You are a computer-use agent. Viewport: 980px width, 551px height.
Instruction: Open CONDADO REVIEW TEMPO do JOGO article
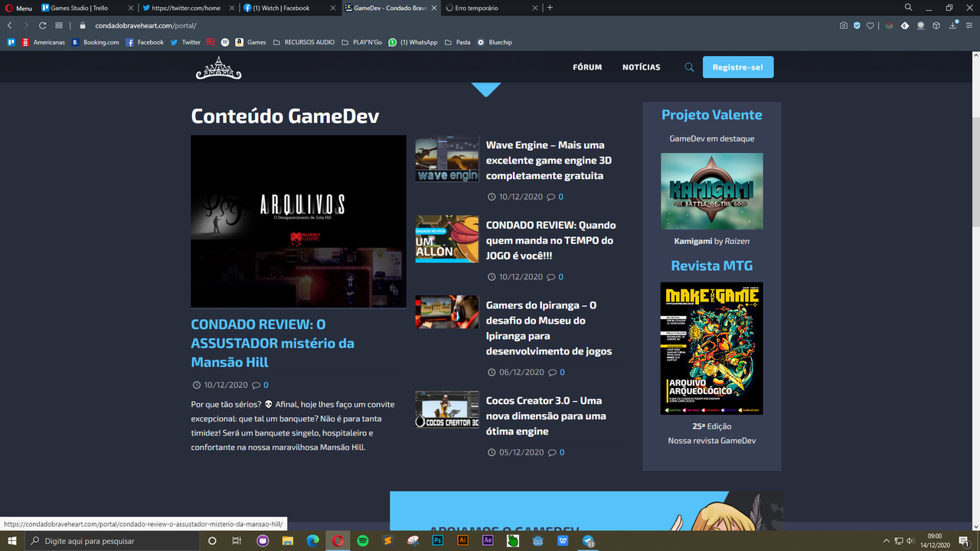click(550, 240)
